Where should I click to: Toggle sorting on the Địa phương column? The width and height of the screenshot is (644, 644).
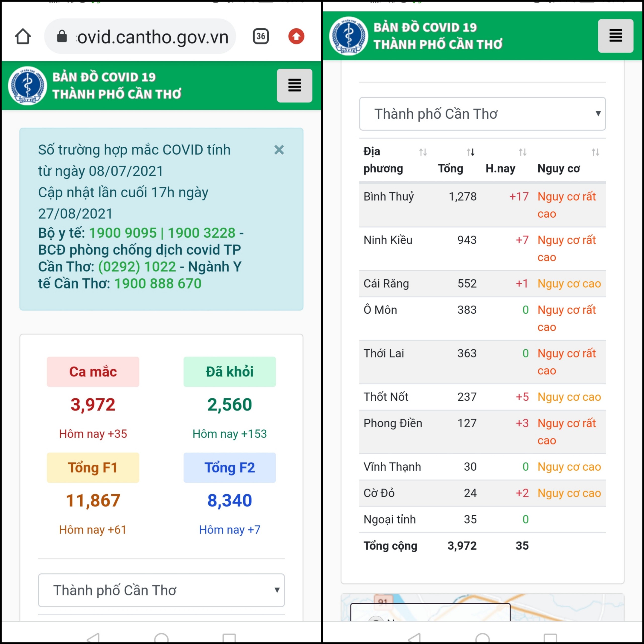point(423,153)
